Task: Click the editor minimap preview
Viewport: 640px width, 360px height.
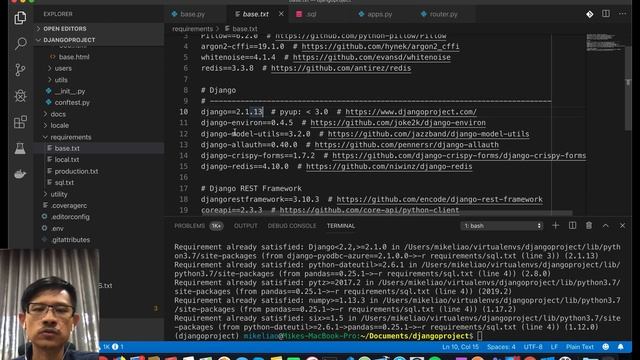Action: (x=605, y=42)
